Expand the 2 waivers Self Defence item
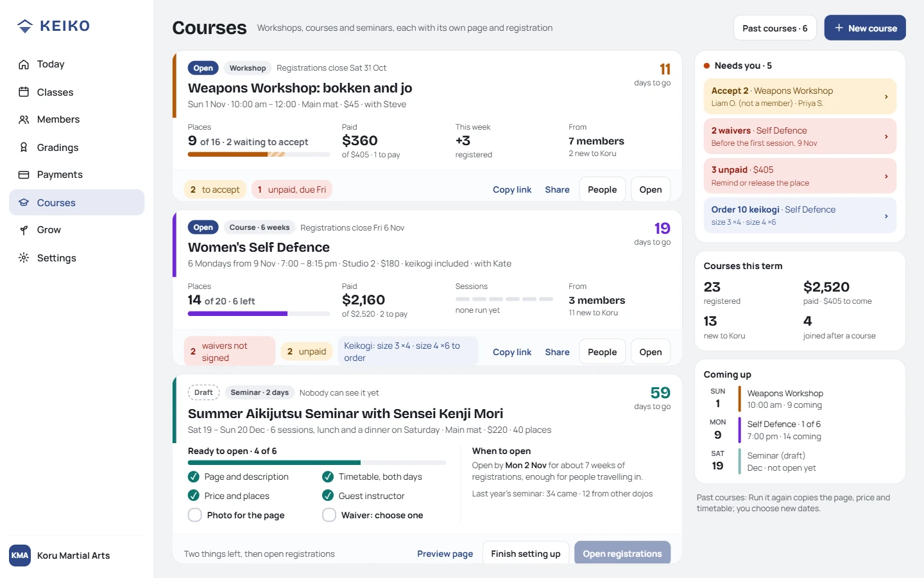 point(800,136)
